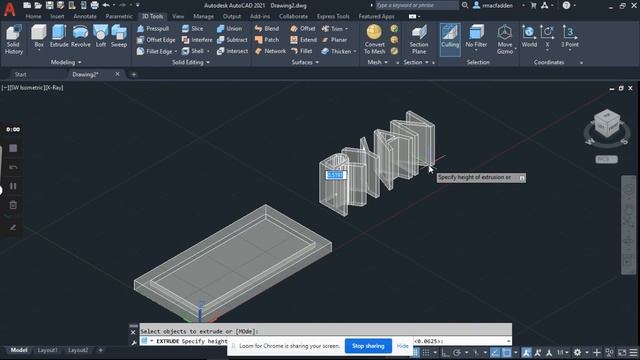Click the surface Offset tool

(303, 29)
